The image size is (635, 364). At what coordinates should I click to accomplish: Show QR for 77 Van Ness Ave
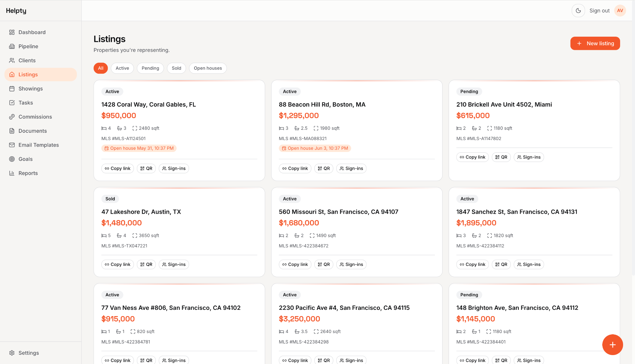point(146,360)
